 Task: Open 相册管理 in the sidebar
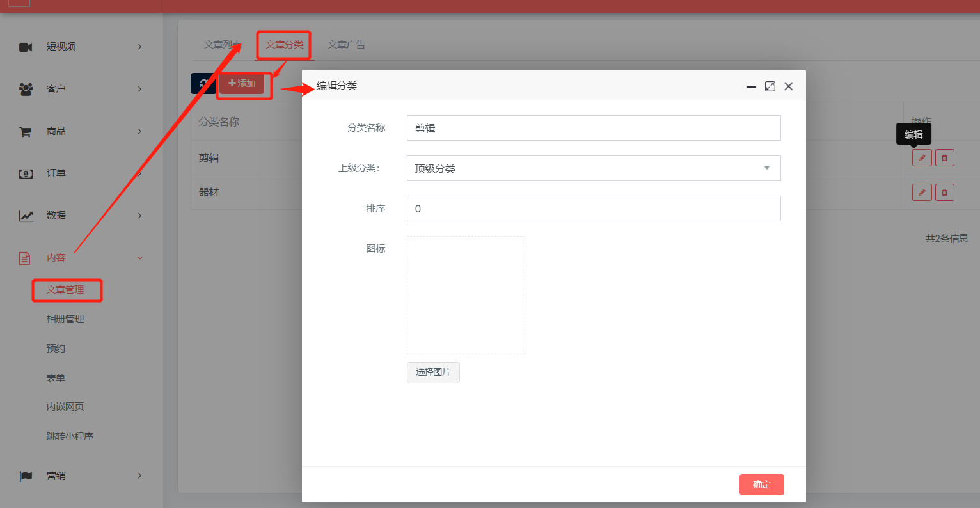click(65, 319)
